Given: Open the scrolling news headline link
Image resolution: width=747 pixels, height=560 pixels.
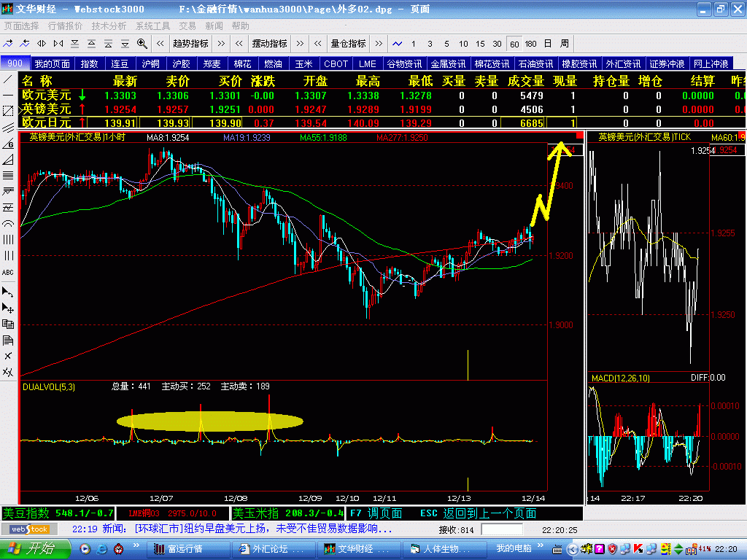Looking at the screenshot, I should 263,529.
